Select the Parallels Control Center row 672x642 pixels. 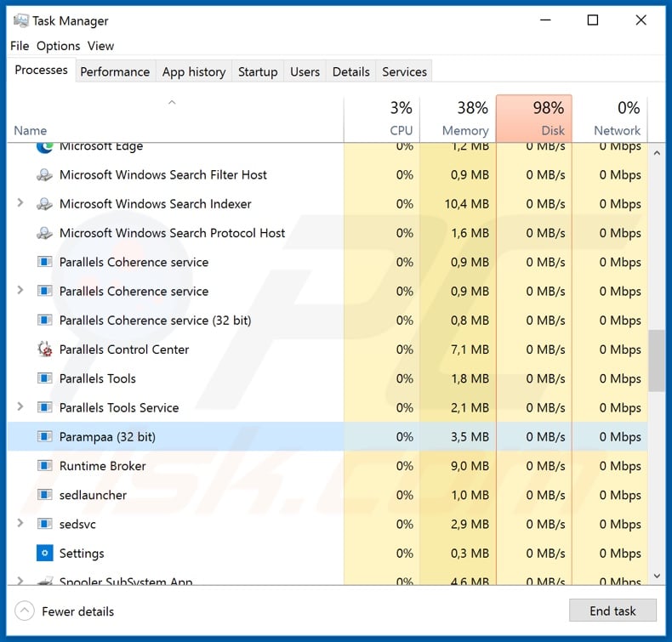[327, 349]
